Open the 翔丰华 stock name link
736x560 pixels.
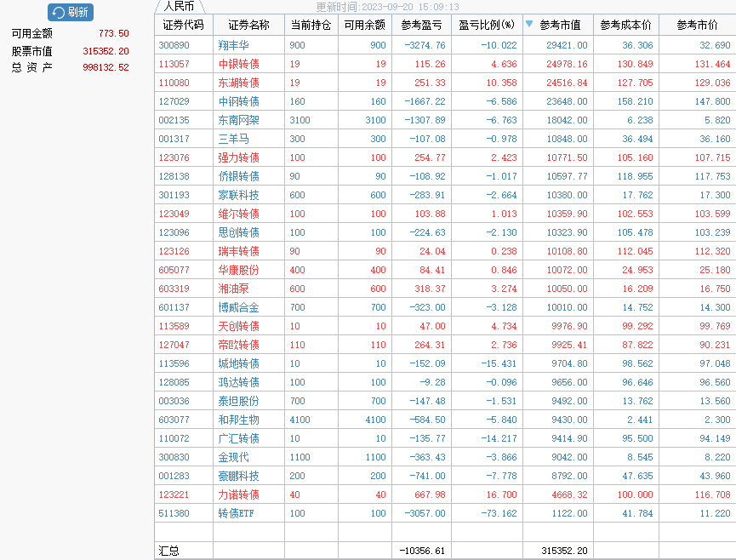[233, 45]
